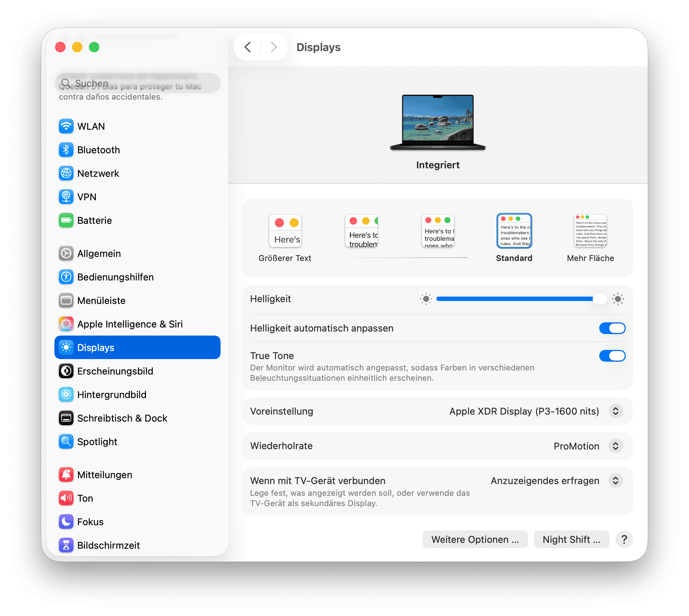The height and width of the screenshot is (616, 689).
Task: Expand the Wiederholrate ProMotion dropdown
Action: click(615, 446)
